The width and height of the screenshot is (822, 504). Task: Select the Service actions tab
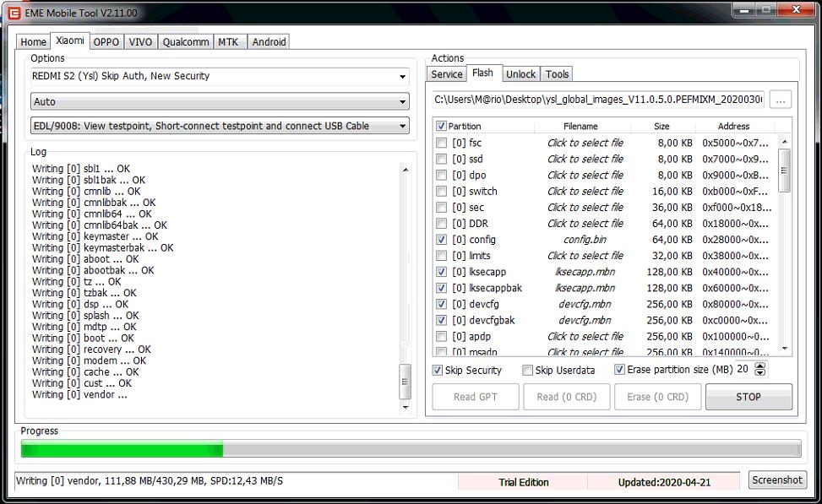pos(447,74)
